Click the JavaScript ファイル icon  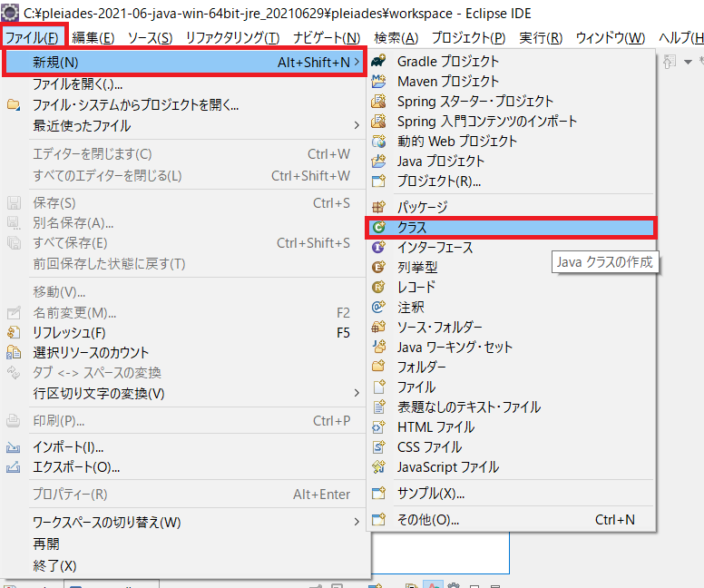(378, 467)
